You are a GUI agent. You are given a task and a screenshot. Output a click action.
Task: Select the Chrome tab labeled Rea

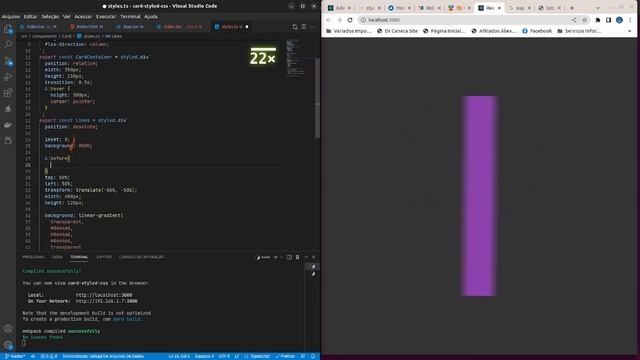click(x=489, y=8)
